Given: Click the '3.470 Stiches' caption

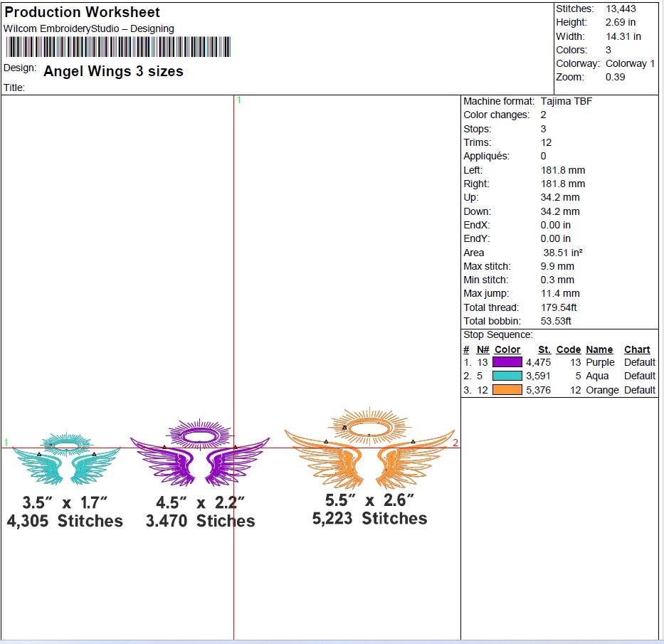Looking at the screenshot, I should (200, 521).
